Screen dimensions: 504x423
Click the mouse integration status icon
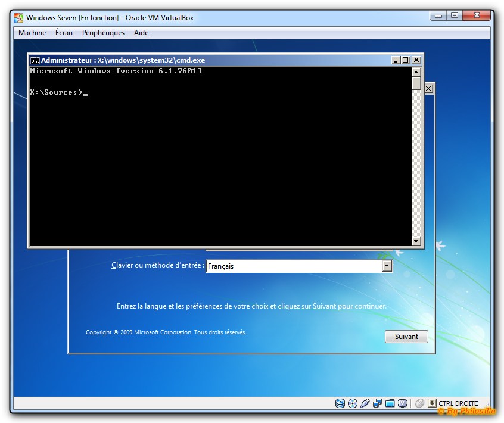[x=419, y=403]
